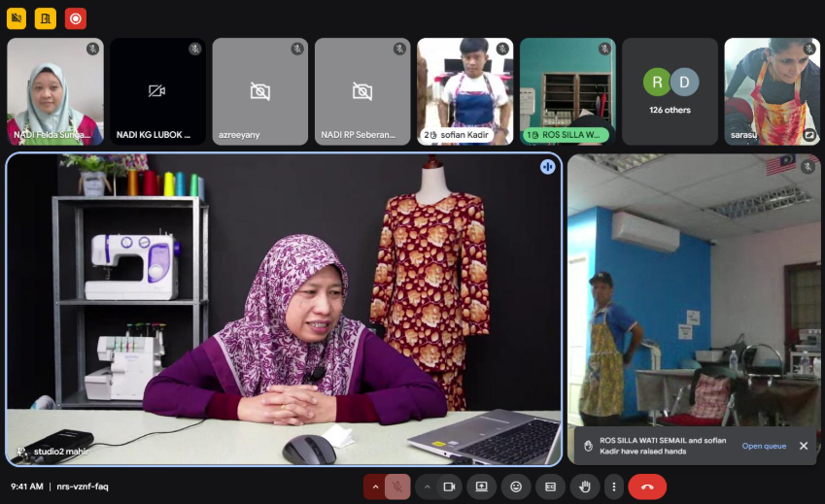The height and width of the screenshot is (504, 825).
Task: Open the three-dot more options menu
Action: pyautogui.click(x=613, y=487)
